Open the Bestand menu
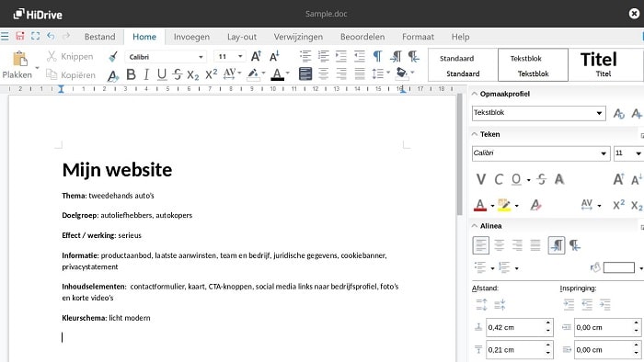Image resolution: width=644 pixels, height=362 pixels. click(99, 37)
